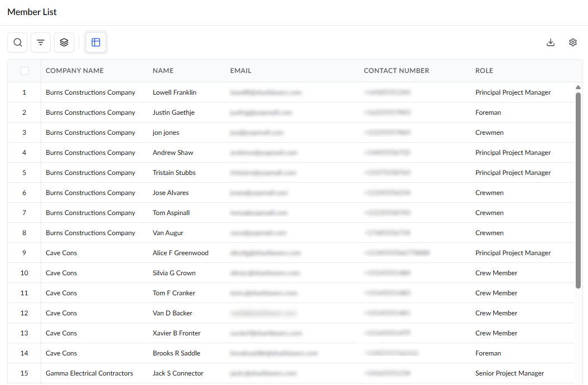The height and width of the screenshot is (385, 588).
Task: Click Cave Cons in Van D Backer row
Action: (61, 313)
